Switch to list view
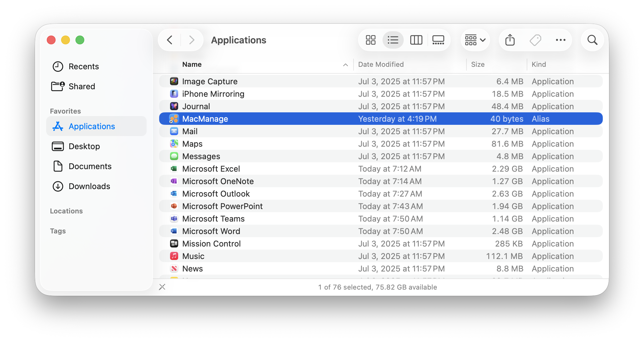This screenshot has height=342, width=644. 393,40
